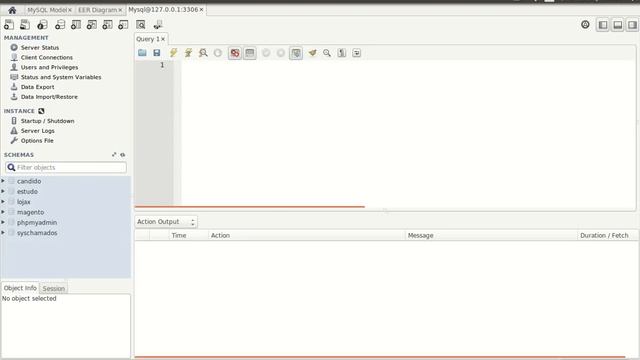
Task: Create new function toolbar icon
Action: point(123,25)
